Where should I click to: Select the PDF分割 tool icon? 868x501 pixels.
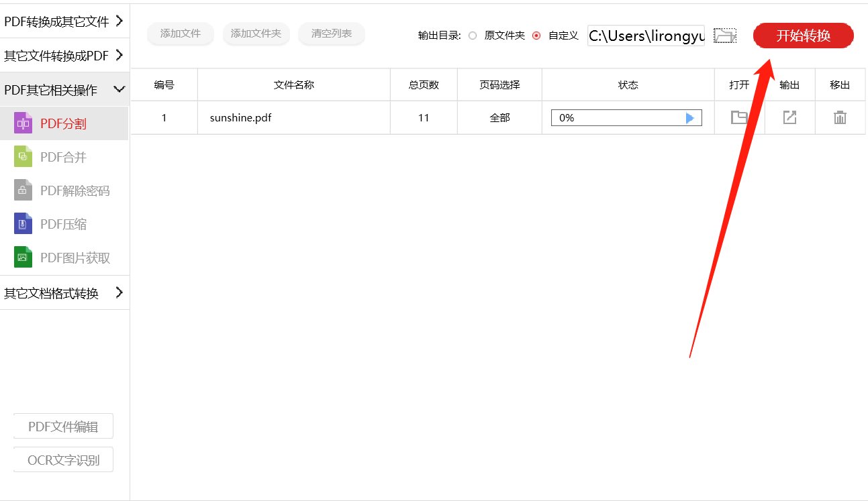point(23,123)
